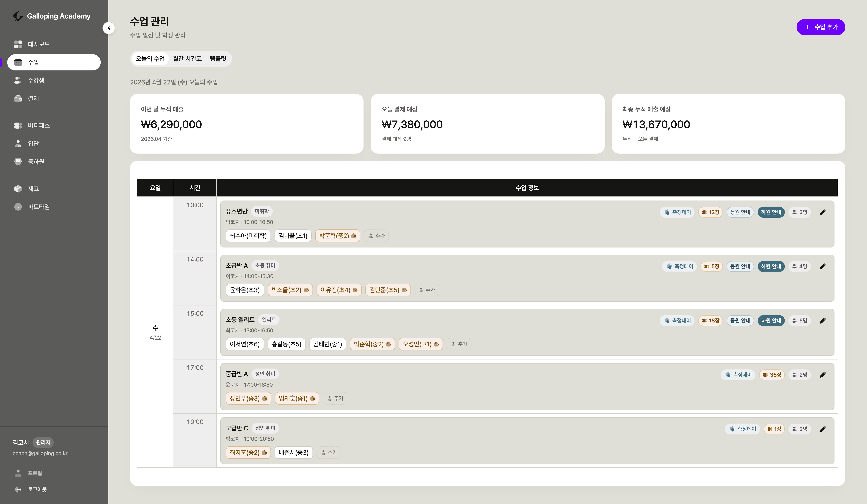
Task: Toggle 하원 안내 for 초등 엘리트
Action: [x=771, y=321]
